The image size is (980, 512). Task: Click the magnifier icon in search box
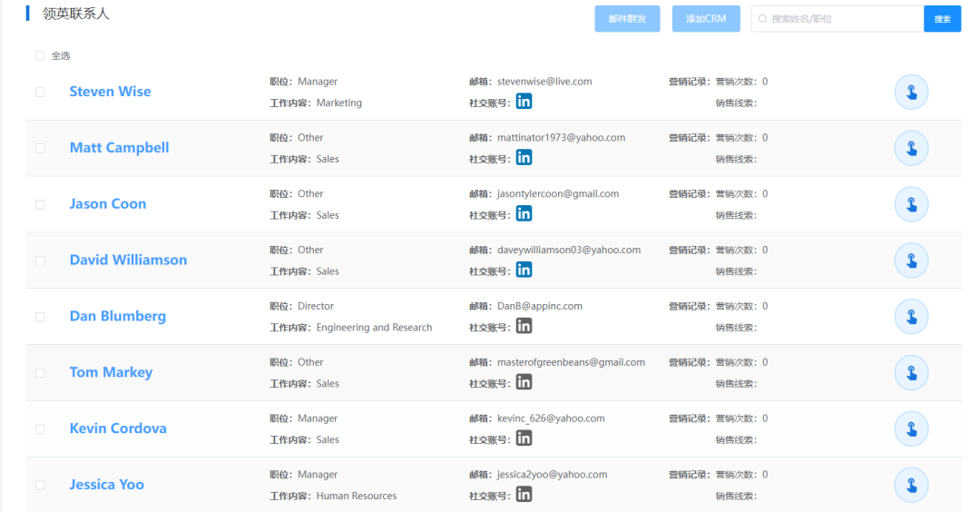coord(762,19)
